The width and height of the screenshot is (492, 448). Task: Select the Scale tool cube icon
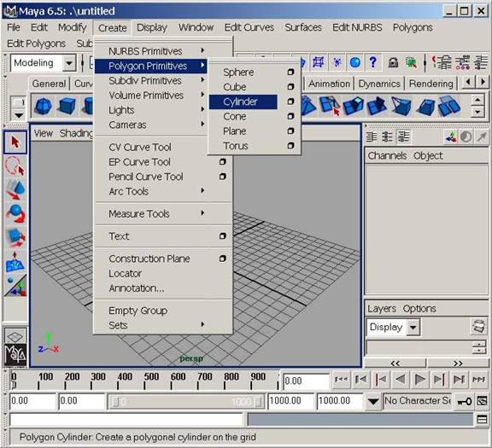15,237
